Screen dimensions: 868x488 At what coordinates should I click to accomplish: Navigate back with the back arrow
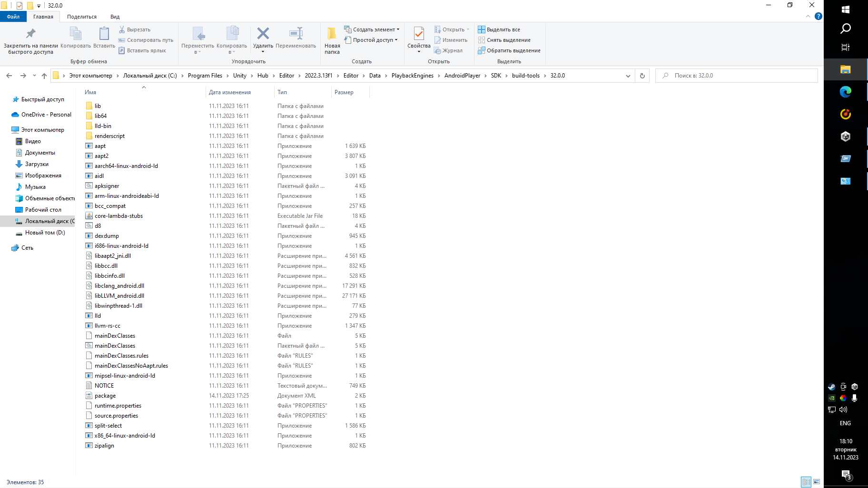pyautogui.click(x=9, y=75)
